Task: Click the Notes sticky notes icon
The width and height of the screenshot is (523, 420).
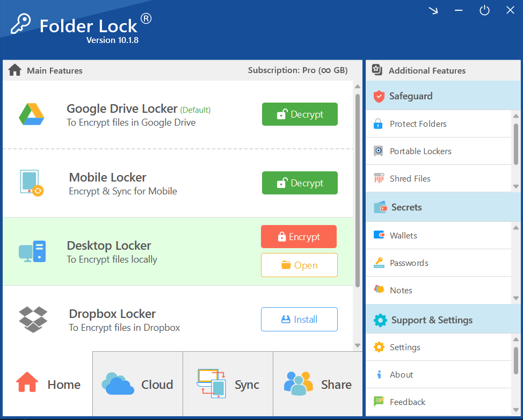Action: point(379,289)
